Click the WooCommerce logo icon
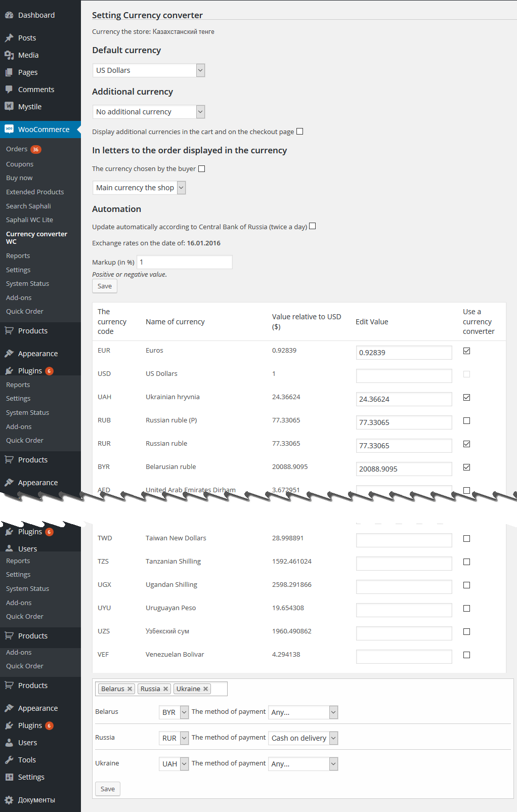 pyautogui.click(x=9, y=129)
